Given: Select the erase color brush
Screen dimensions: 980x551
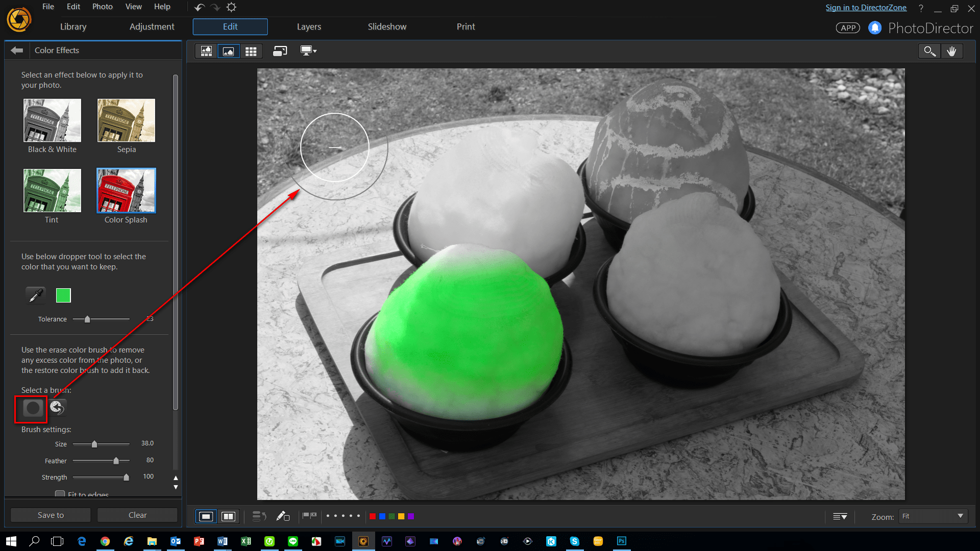Looking at the screenshot, I should 33,408.
